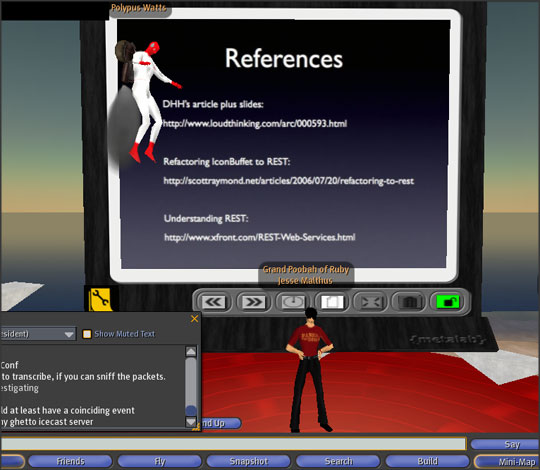Click the white notecard page icon
Viewport: 540px width, 470px height.
(332, 302)
